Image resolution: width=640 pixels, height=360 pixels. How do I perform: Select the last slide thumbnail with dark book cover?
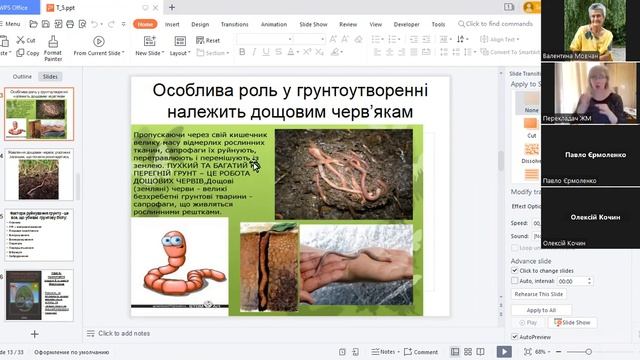39,295
